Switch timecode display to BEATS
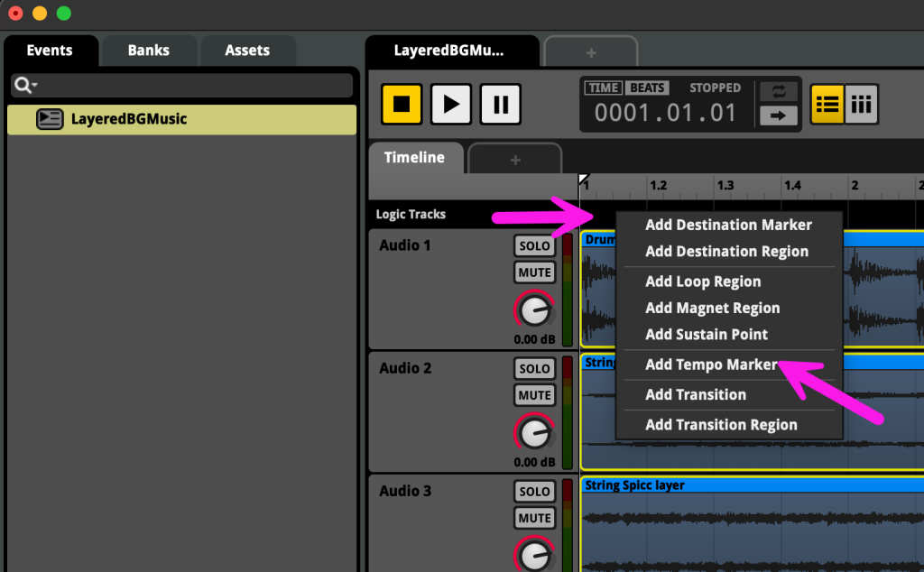Image resolution: width=924 pixels, height=572 pixels. pos(646,88)
